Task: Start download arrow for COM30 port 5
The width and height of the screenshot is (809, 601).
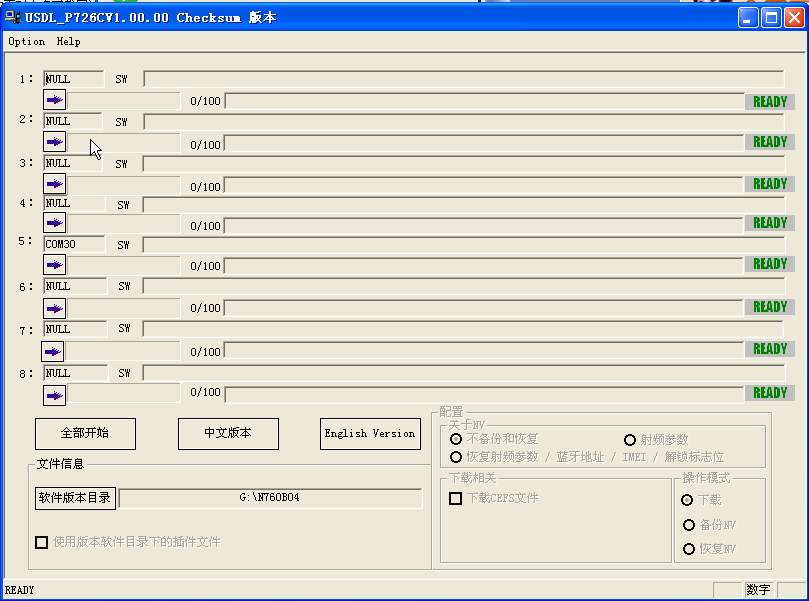Action: point(54,265)
